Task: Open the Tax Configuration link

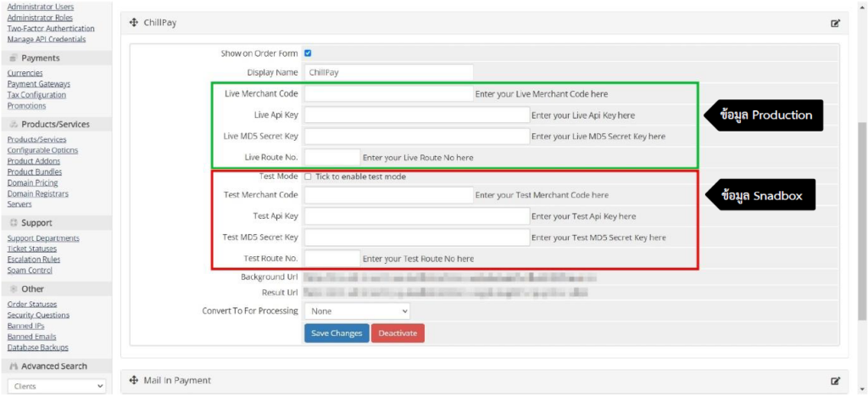Action: click(x=36, y=95)
